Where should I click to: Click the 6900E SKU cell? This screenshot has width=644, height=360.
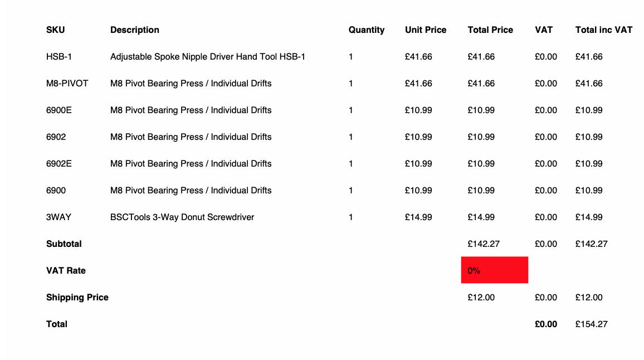pyautogui.click(x=58, y=110)
